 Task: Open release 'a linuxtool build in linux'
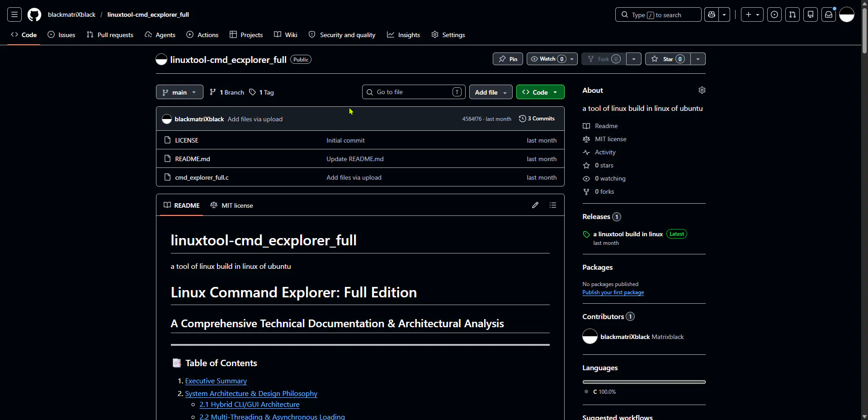tap(628, 234)
